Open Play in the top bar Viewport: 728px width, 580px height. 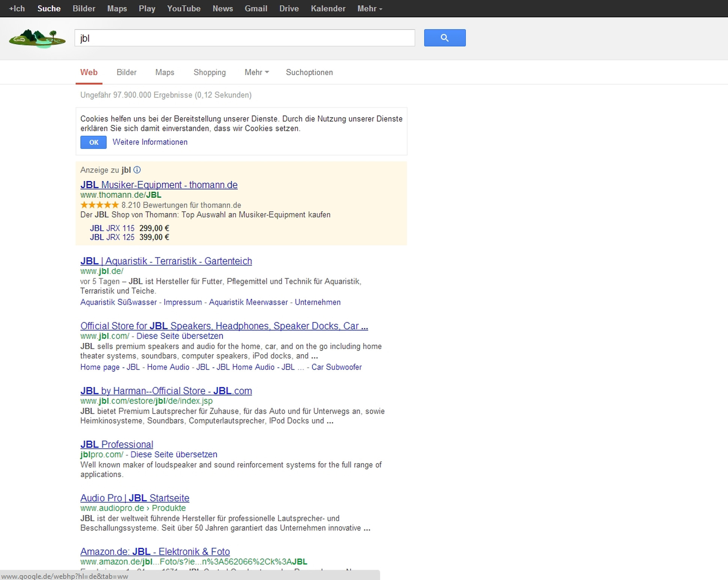coord(147,8)
